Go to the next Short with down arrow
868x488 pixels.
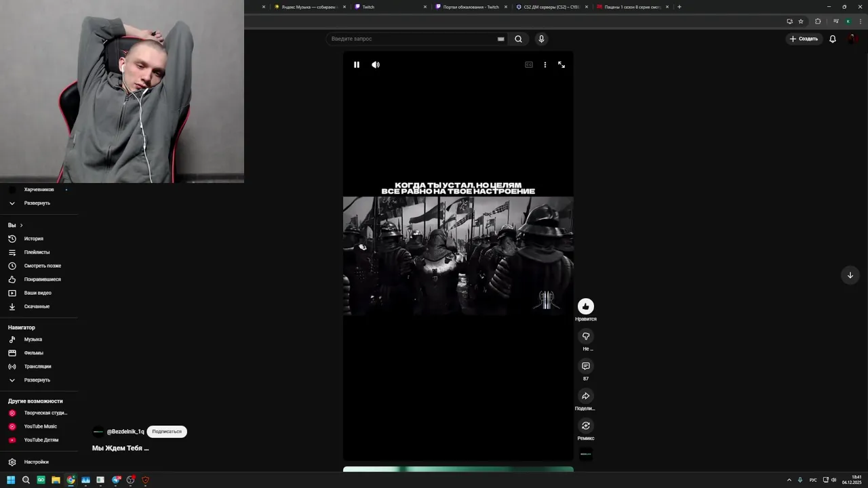(850, 275)
